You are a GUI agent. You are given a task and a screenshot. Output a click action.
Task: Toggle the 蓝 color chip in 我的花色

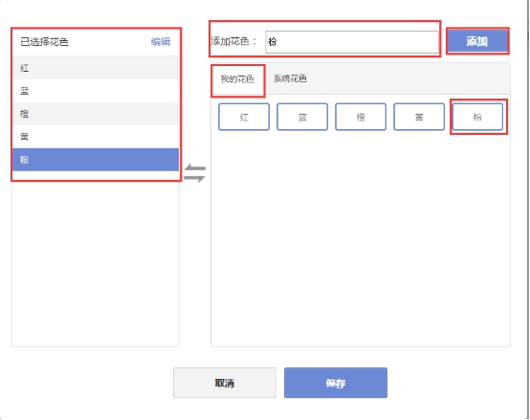click(302, 117)
